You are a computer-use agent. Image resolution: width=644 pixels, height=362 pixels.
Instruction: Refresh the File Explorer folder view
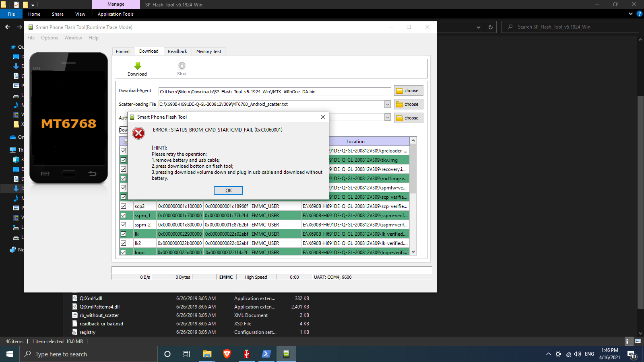point(490,27)
